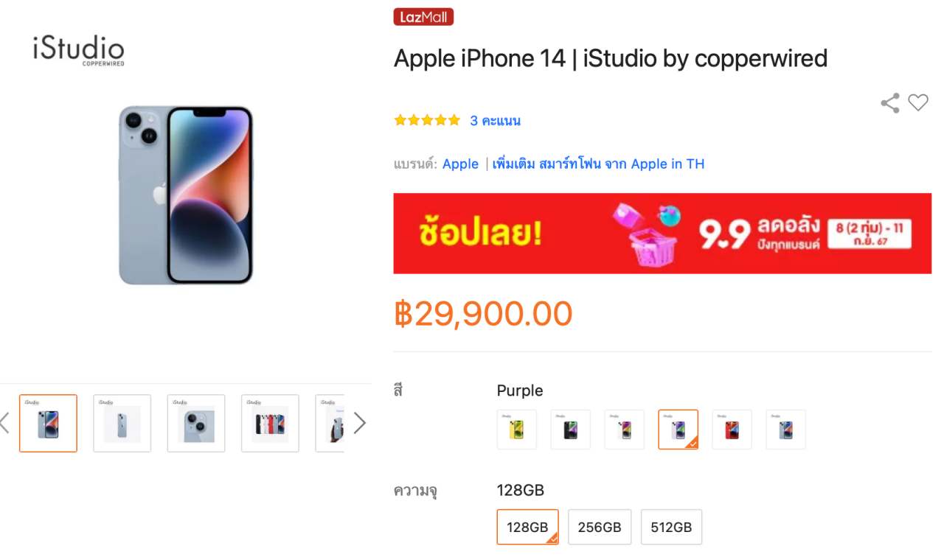The image size is (944, 560).
Task: Click the five-star rating icons
Action: pyautogui.click(x=427, y=120)
